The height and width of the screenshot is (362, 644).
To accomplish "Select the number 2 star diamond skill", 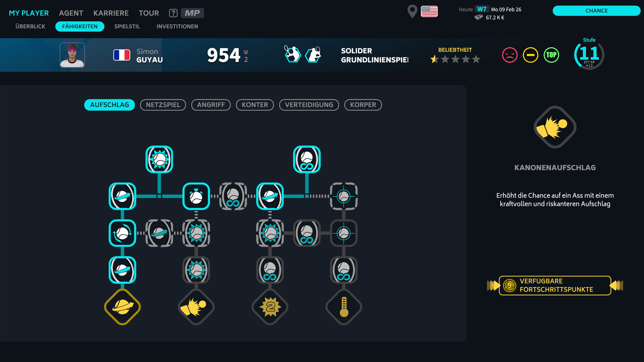I will point(270,307).
